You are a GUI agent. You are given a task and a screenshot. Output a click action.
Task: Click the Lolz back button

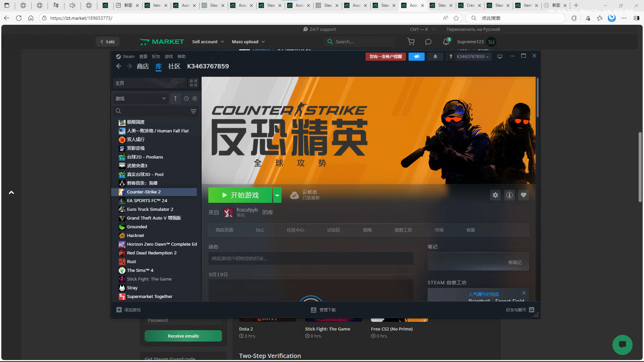108,42
